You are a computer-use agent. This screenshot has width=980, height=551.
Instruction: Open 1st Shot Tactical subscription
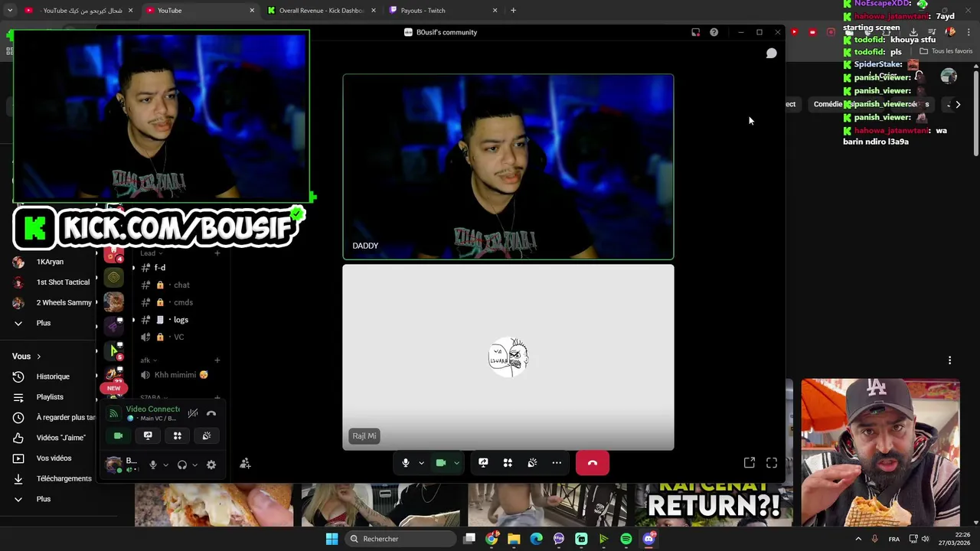tap(63, 282)
